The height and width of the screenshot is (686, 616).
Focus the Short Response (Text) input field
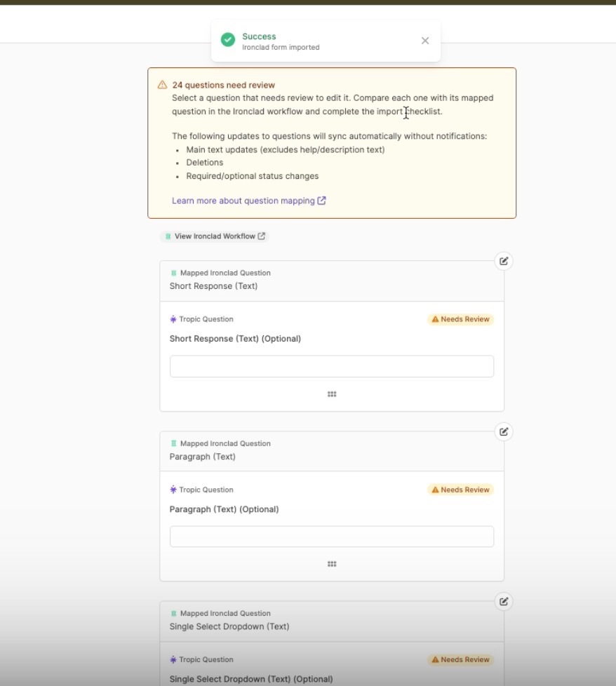tap(332, 366)
